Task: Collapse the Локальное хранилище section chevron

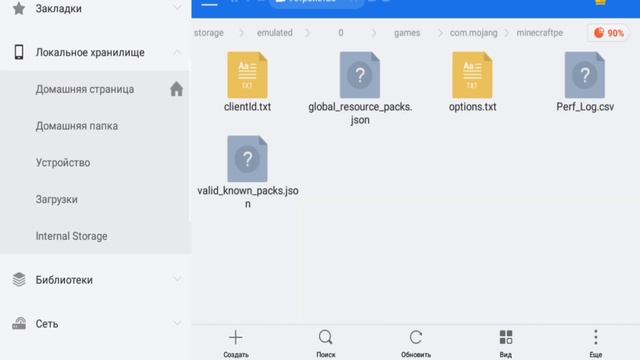Action: [x=177, y=52]
